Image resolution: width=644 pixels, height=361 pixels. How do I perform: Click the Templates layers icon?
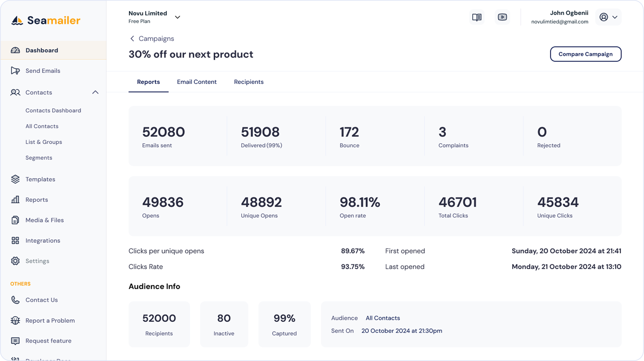[x=15, y=179]
